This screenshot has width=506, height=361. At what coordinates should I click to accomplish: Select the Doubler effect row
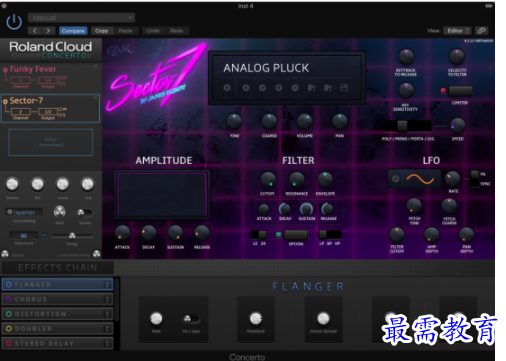pyautogui.click(x=57, y=328)
